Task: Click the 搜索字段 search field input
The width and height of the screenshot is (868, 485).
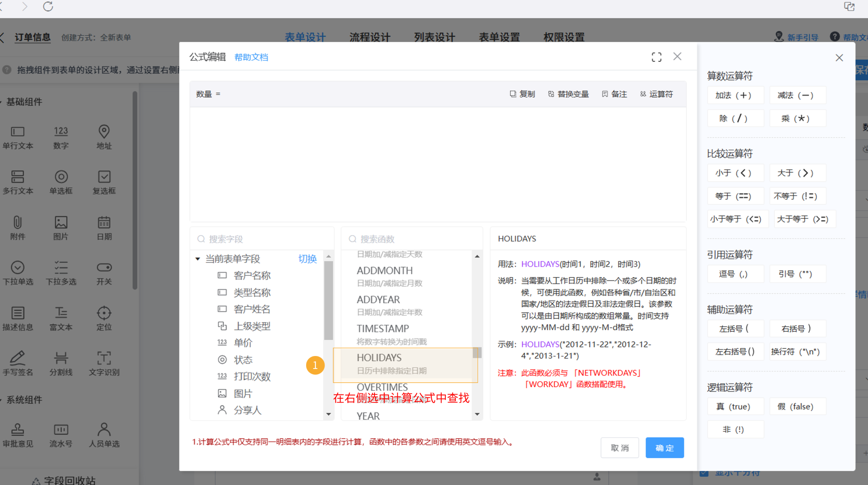Action: pos(262,239)
